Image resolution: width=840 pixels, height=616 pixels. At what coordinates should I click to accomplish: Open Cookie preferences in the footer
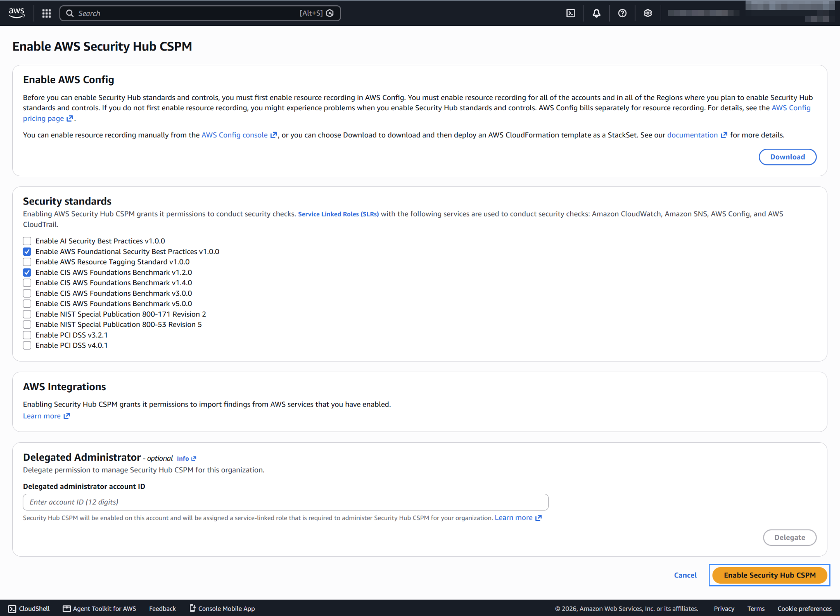tap(804, 609)
